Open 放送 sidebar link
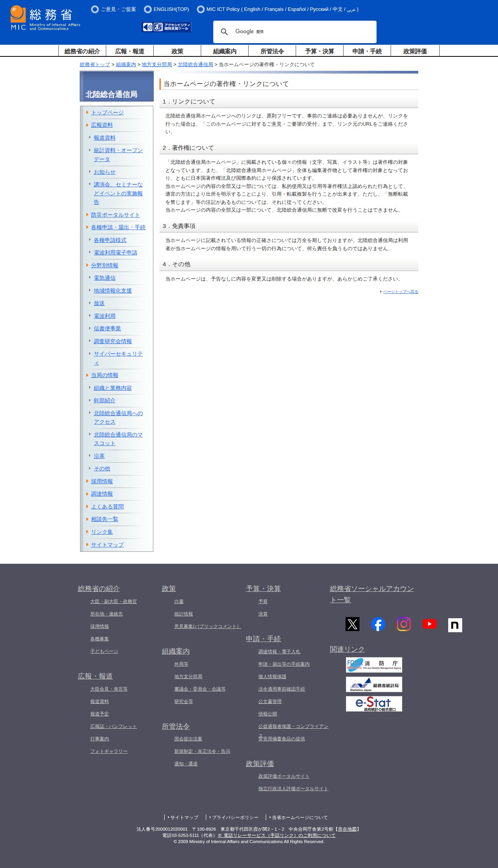The width and height of the screenshot is (498, 868). [99, 303]
